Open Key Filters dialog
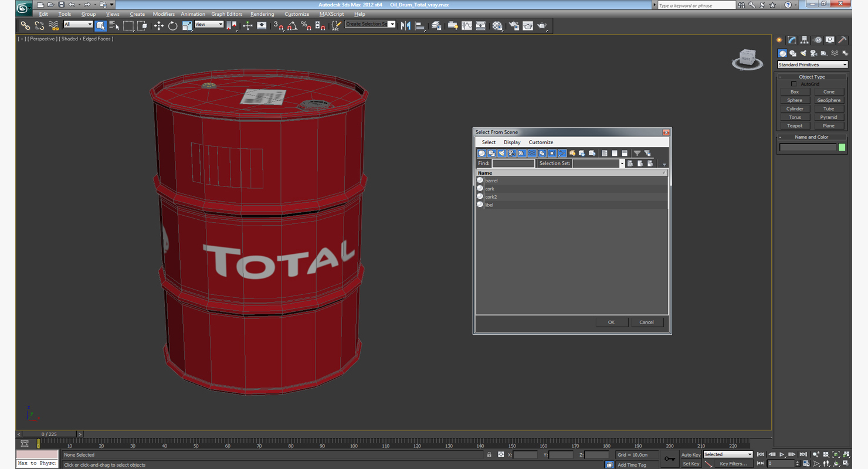 tap(734, 464)
